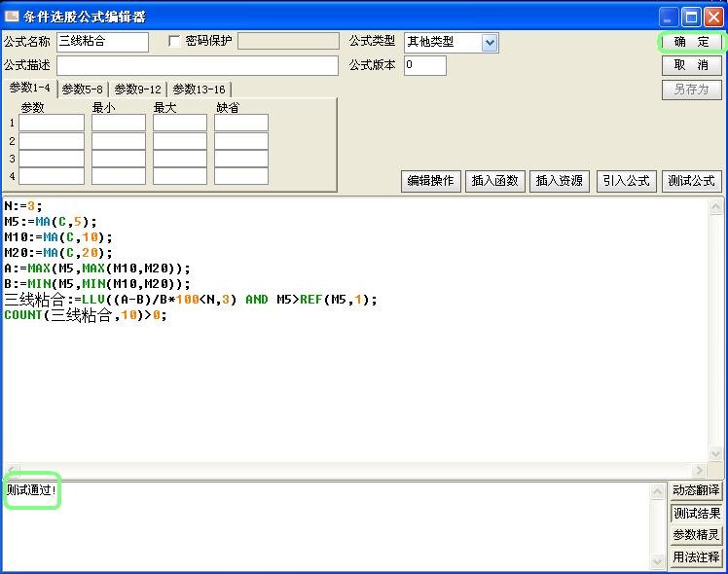Click the 插入资源 button

pyautogui.click(x=560, y=181)
